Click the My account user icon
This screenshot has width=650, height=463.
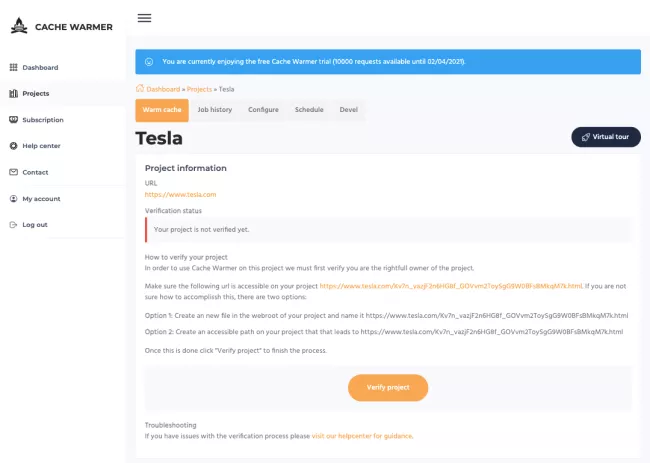point(13,198)
